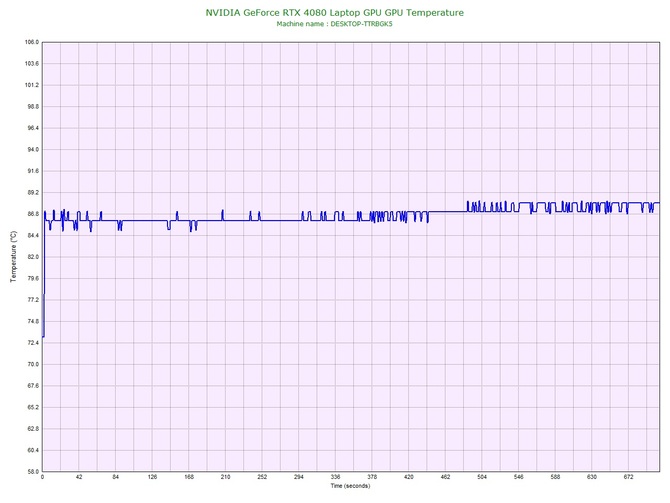Viewport: 670px width, 503px height.
Task: Click the 65.2 y-axis tick label
Action: coord(33,407)
